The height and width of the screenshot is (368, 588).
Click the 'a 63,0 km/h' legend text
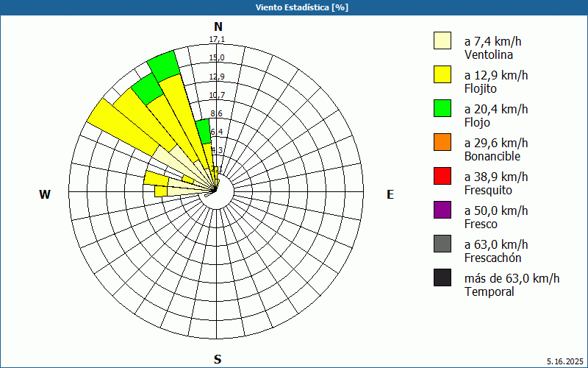pyautogui.click(x=496, y=244)
